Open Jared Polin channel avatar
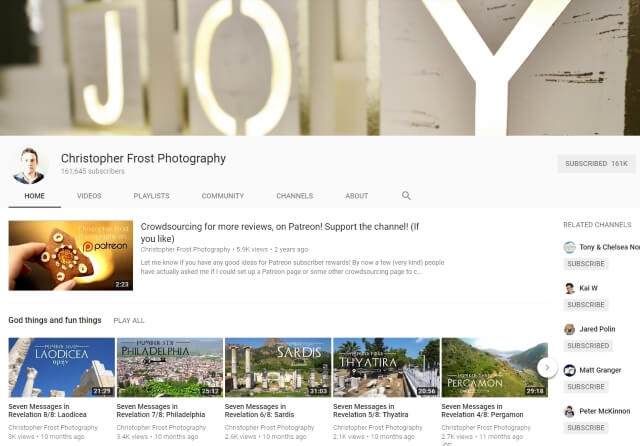This screenshot has width=640, height=446. [x=569, y=329]
